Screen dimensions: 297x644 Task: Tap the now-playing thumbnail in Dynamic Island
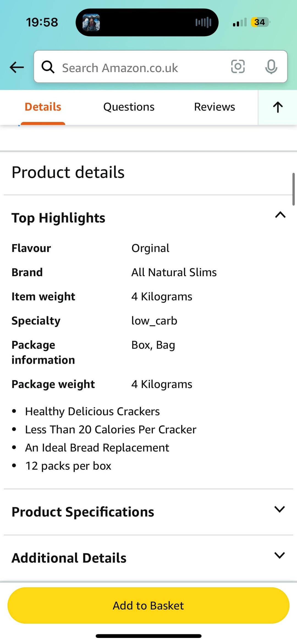click(91, 22)
